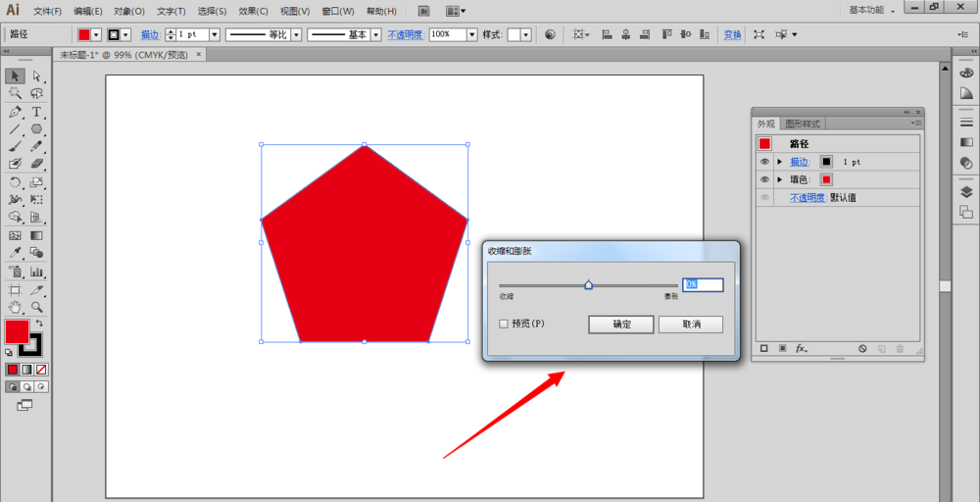
Task: Add new effect with fx button
Action: tap(802, 349)
